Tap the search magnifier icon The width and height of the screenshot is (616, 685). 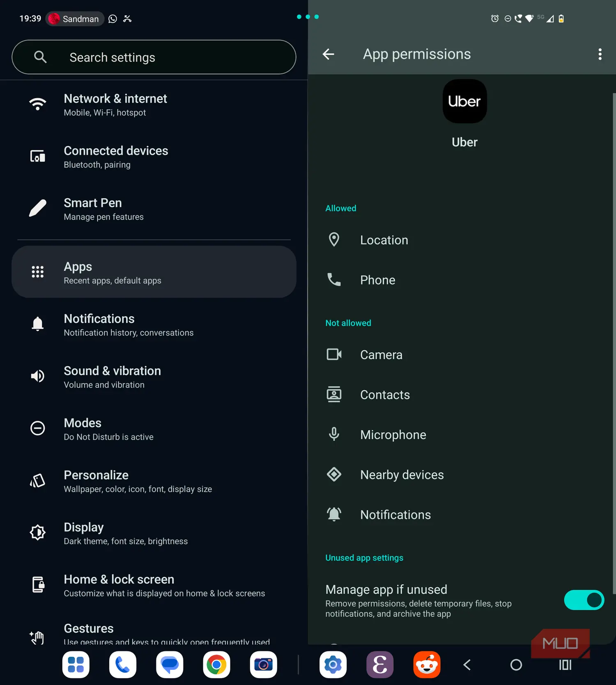[40, 57]
